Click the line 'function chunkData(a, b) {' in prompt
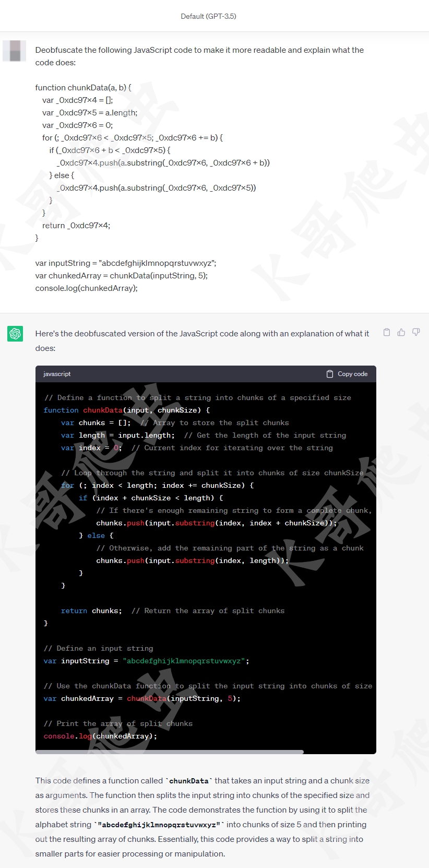The image size is (429, 868). tap(84, 88)
